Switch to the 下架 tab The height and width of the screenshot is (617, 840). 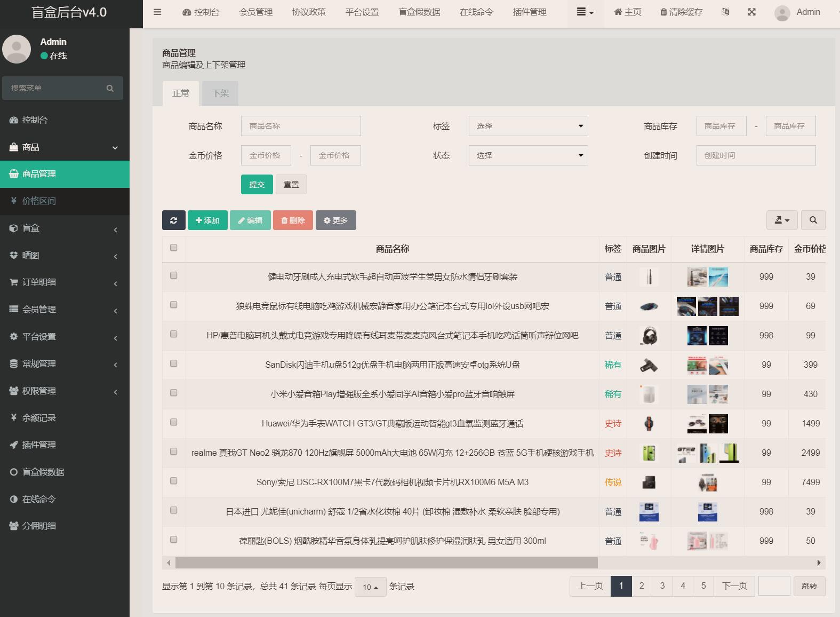(220, 93)
